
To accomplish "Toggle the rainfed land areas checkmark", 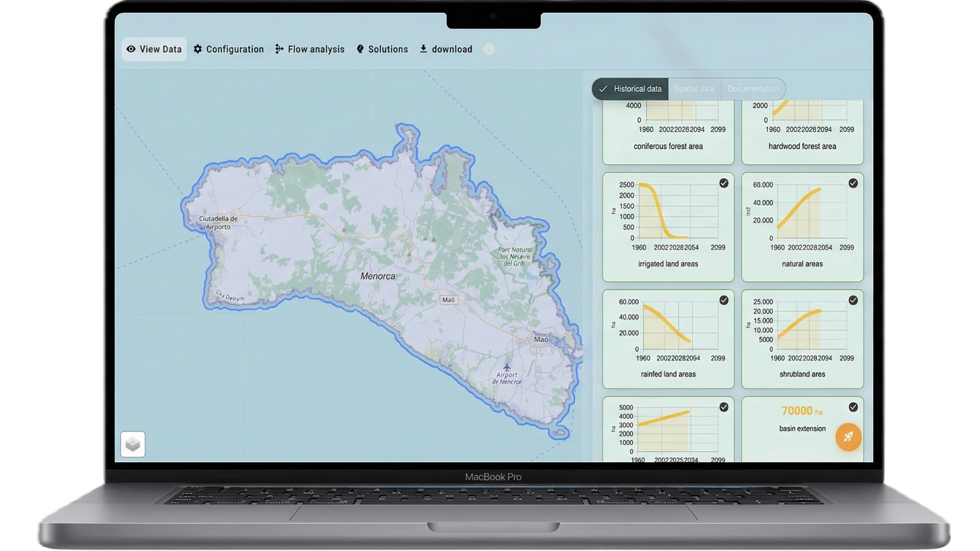I will pos(724,300).
